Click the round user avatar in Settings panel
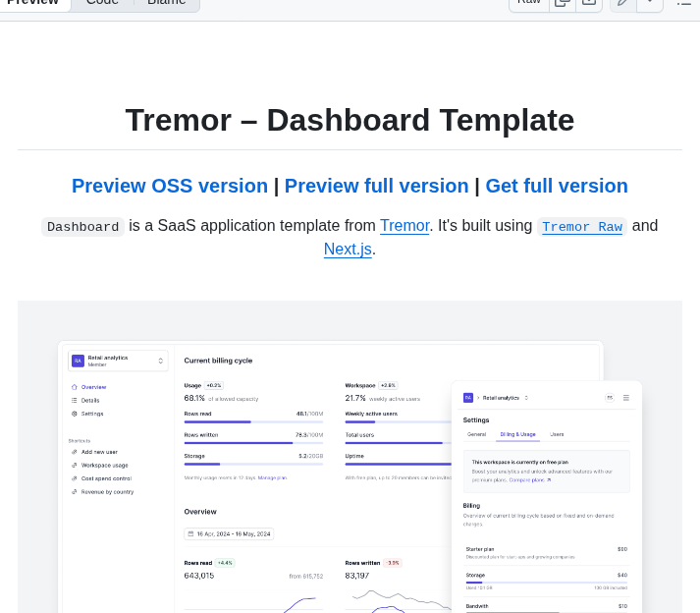 click(610, 398)
